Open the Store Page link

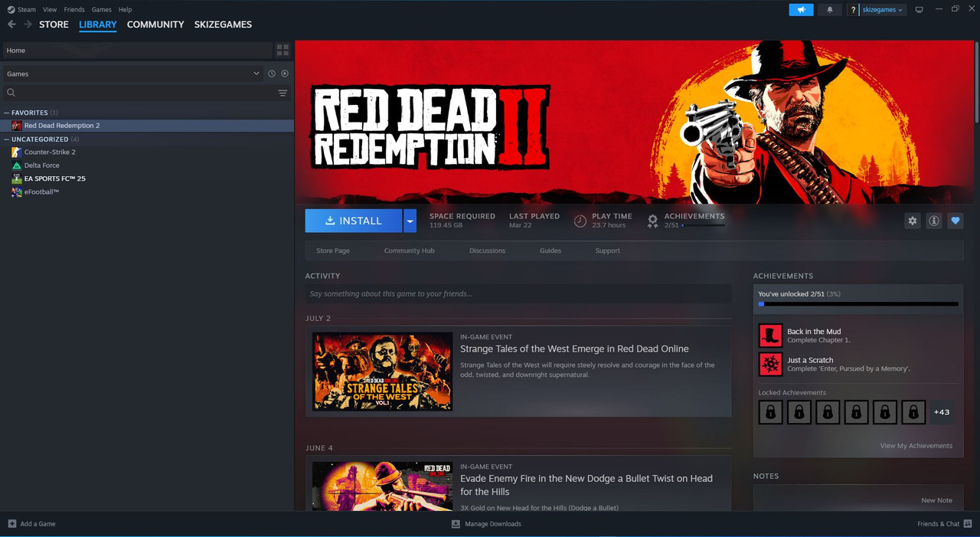point(333,250)
